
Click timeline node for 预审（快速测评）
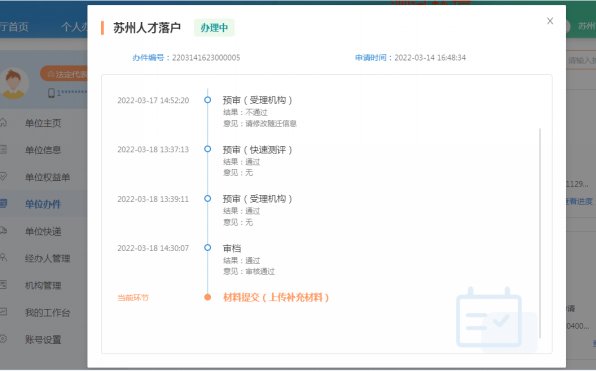click(208, 149)
